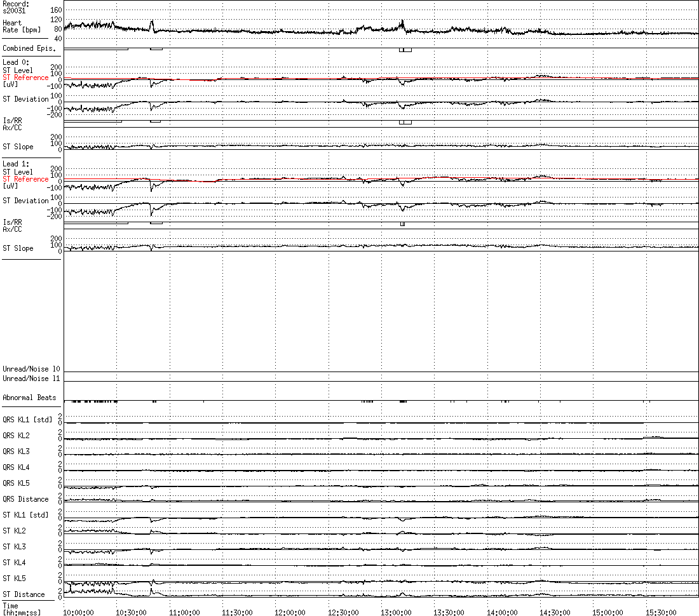Select the QRS KL1 [std] label
699x616 pixels.
tap(27, 420)
